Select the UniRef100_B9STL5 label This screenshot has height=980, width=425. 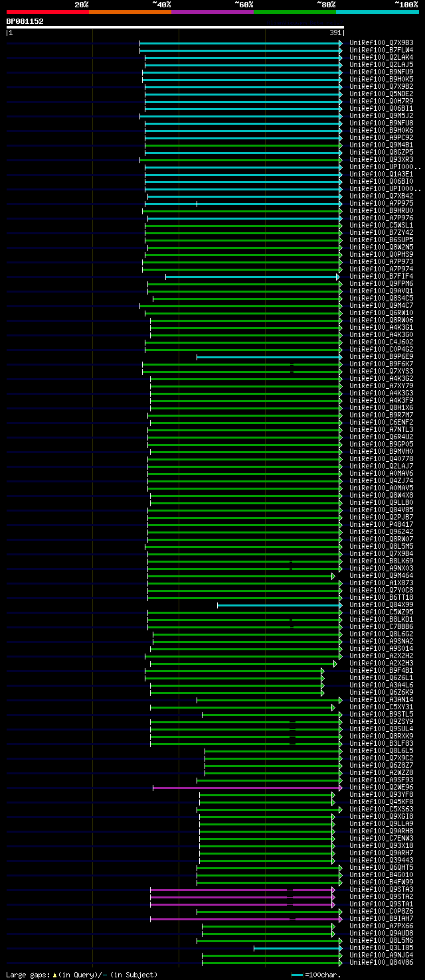(x=381, y=714)
